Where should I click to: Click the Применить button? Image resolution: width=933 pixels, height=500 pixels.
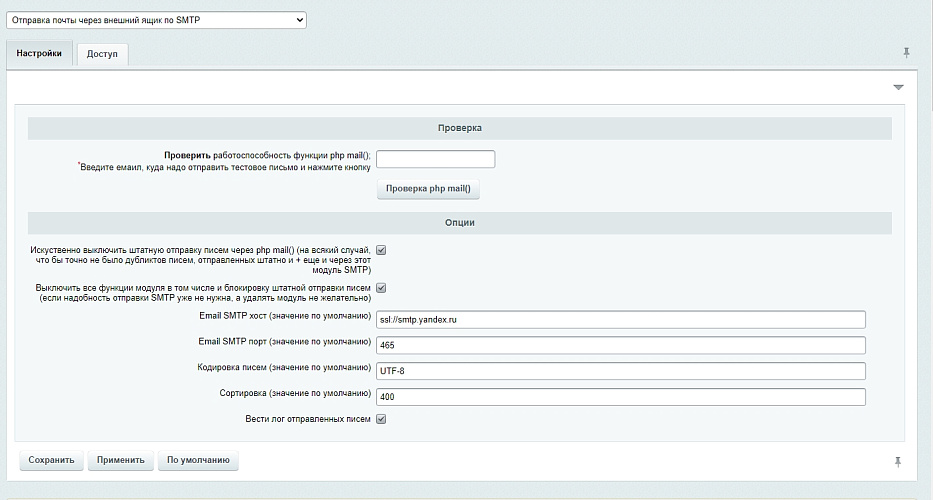pos(120,461)
